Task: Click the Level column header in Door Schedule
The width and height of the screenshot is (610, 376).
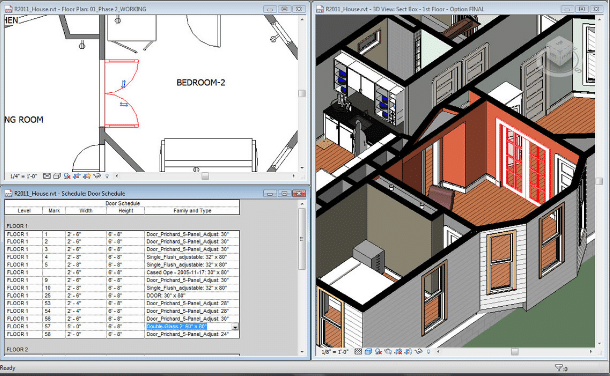Action: 24,211
